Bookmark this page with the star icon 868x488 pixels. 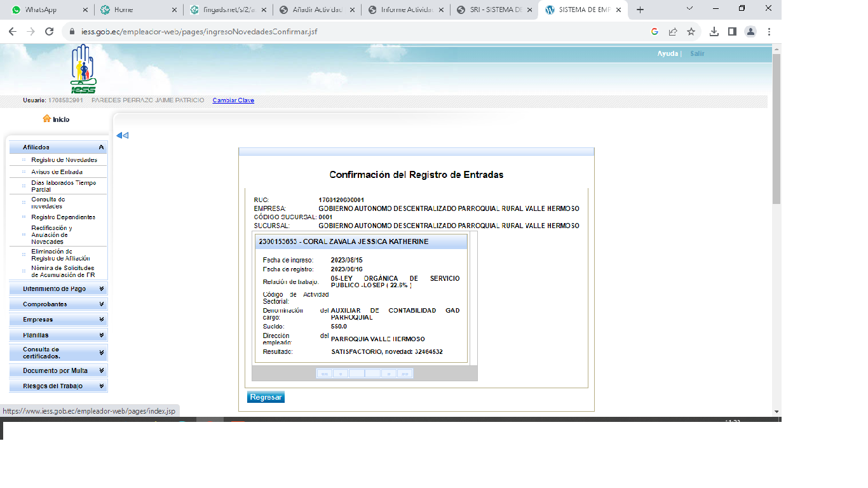click(691, 32)
